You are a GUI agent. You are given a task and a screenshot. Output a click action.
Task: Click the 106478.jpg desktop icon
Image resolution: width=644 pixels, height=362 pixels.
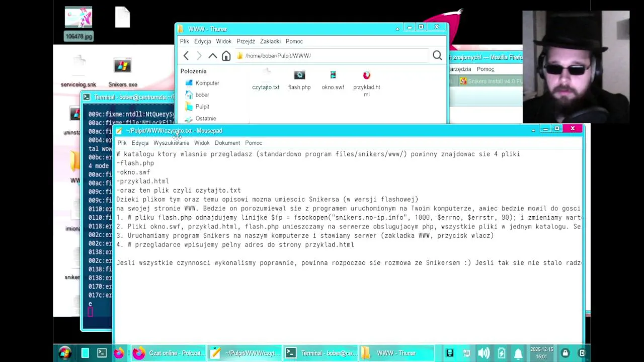[x=78, y=23]
